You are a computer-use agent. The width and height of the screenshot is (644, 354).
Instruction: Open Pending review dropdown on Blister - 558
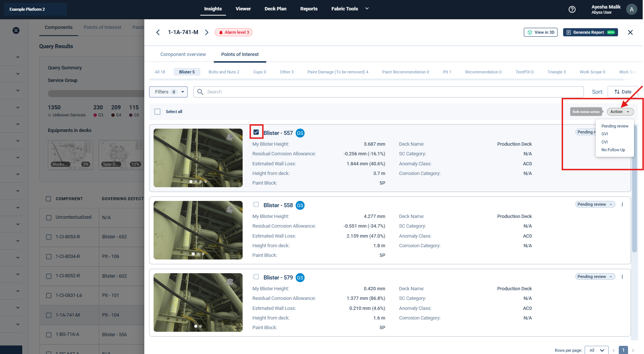(595, 204)
